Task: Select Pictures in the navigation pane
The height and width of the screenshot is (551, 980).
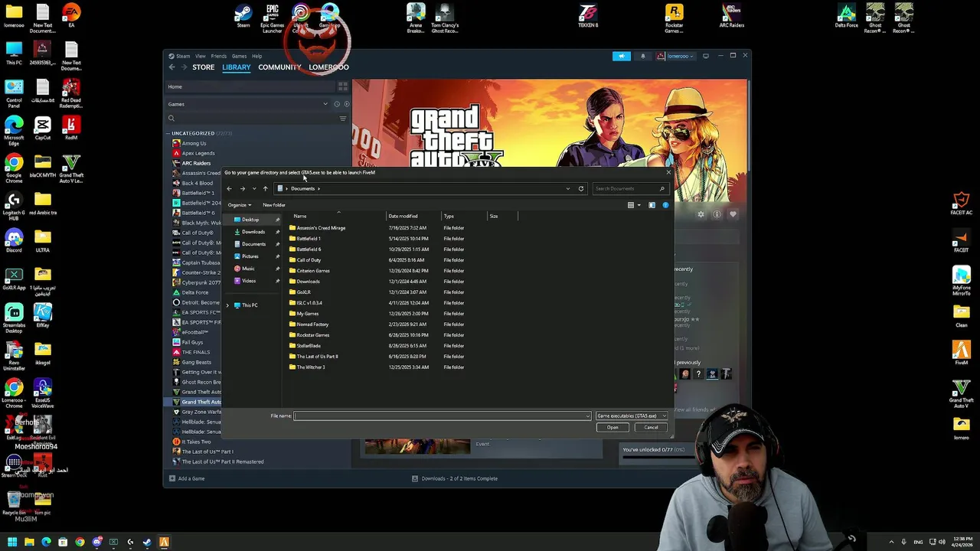Action: point(250,256)
